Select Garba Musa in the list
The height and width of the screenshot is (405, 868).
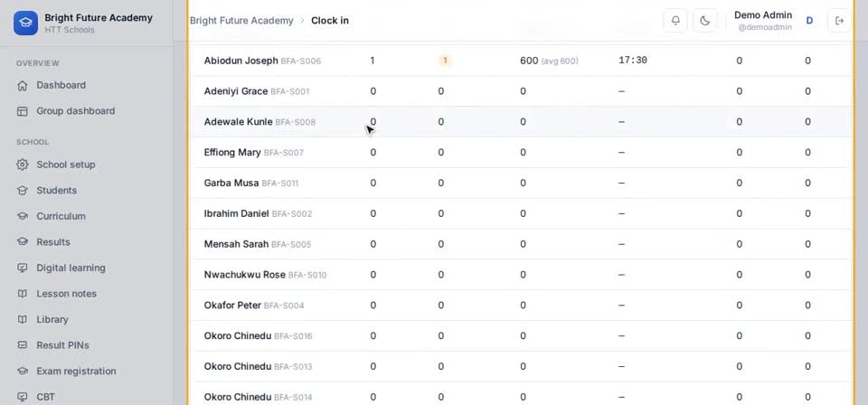(x=231, y=183)
